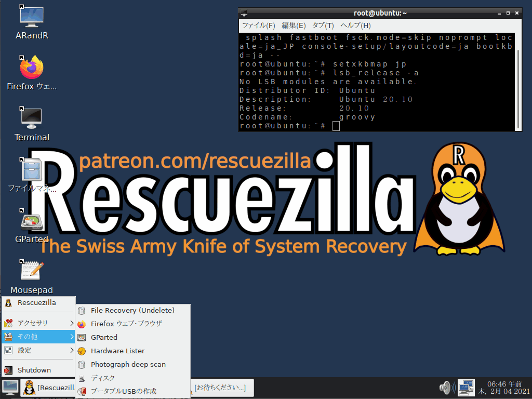Click the Rescuezilla penguin icon in menu
Viewport: 532px width, 399px height.
point(8,303)
